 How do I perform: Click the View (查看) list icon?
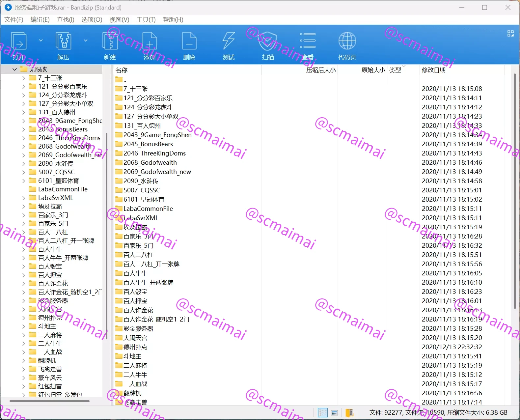(308, 42)
